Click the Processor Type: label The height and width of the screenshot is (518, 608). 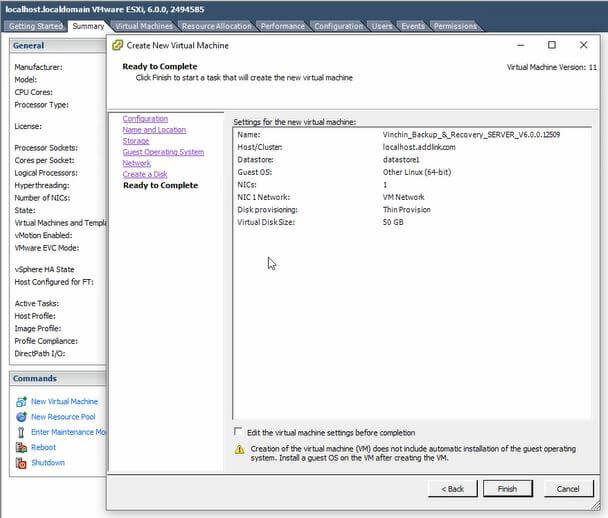(41, 105)
